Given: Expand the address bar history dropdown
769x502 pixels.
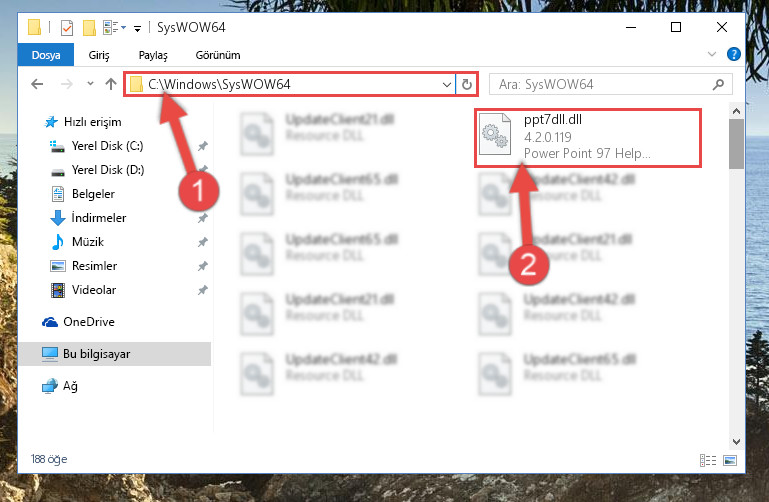Looking at the screenshot, I should pos(446,84).
